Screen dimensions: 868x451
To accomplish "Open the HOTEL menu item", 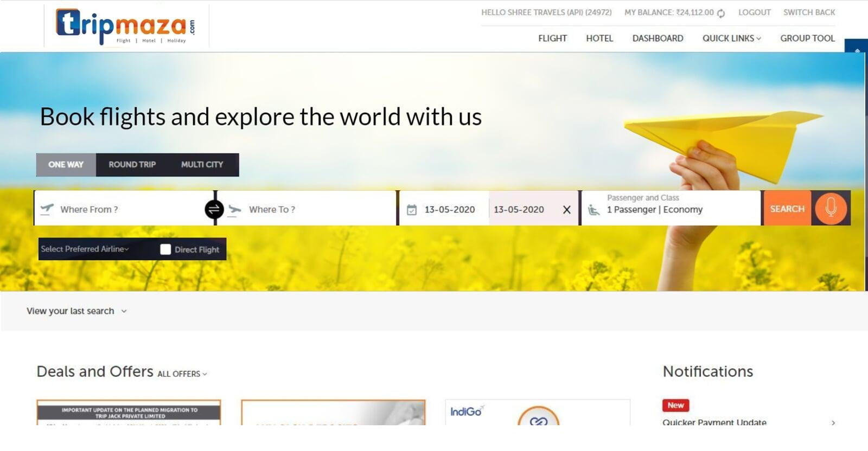I will [599, 38].
